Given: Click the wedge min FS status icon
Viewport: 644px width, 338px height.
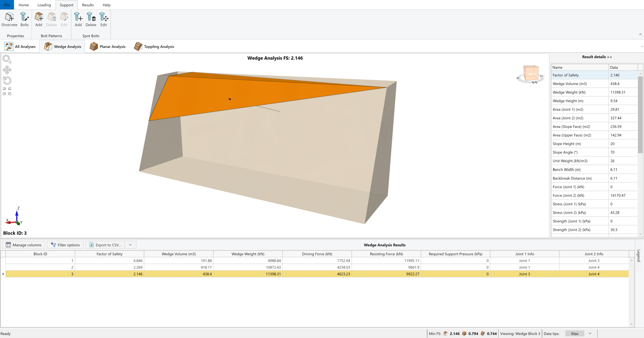Looking at the screenshot, I should (445, 333).
